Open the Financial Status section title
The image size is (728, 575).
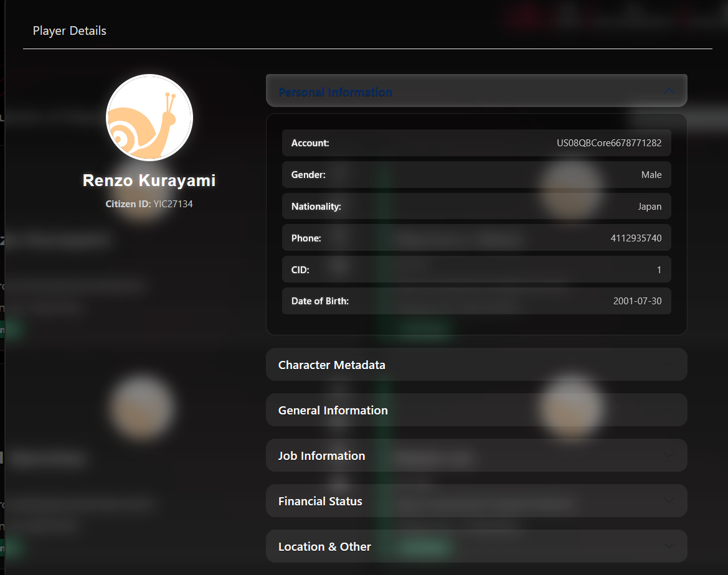coord(320,501)
